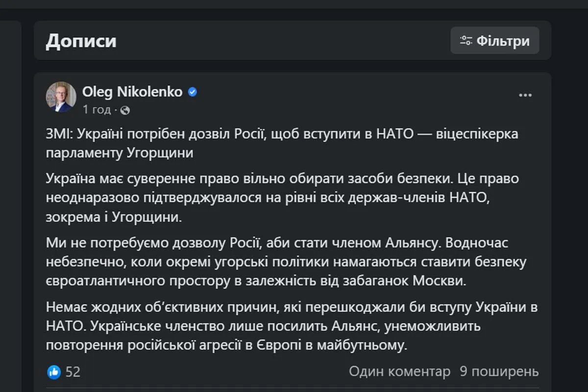Viewport: 588px width, 392px height.
Task: Show who reacted via the 52 count
Action: pyautogui.click(x=73, y=372)
